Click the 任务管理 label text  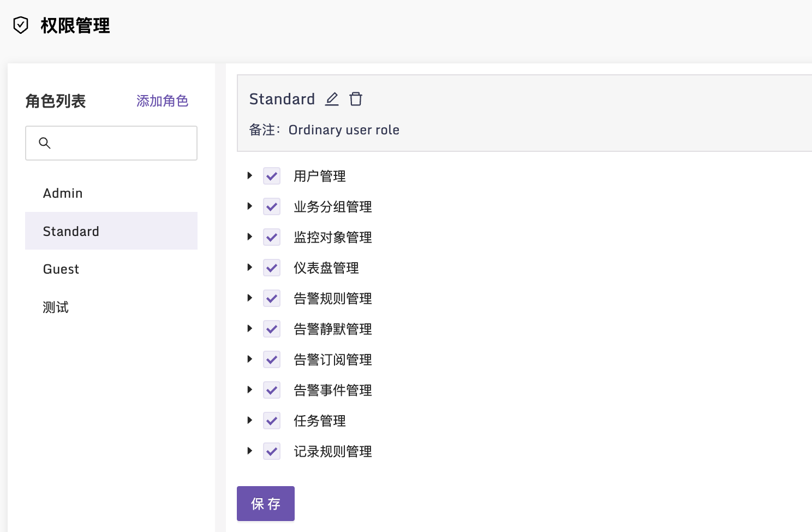[x=320, y=421]
